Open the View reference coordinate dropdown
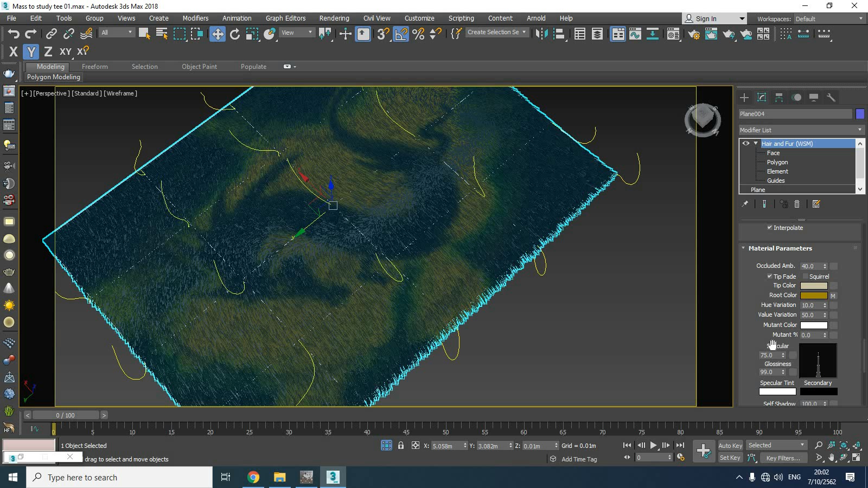This screenshot has height=488, width=868. [x=297, y=33]
